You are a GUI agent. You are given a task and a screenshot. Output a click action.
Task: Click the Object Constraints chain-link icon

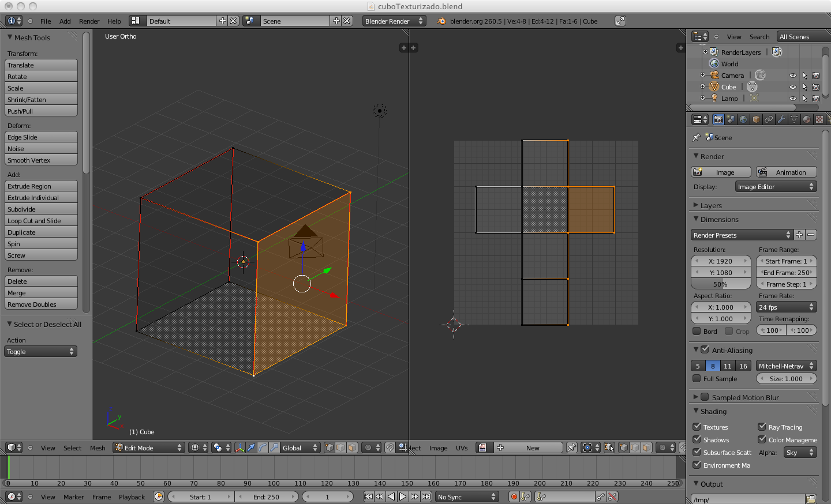[x=769, y=119]
